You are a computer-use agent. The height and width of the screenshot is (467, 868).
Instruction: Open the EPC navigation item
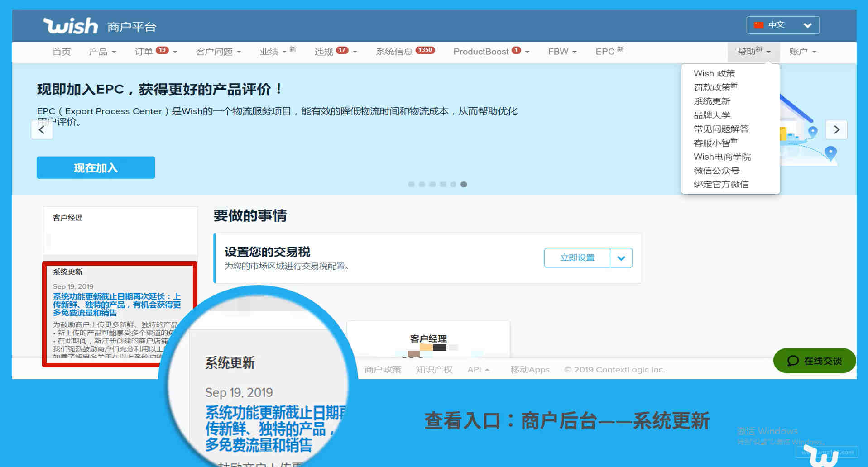tap(609, 51)
